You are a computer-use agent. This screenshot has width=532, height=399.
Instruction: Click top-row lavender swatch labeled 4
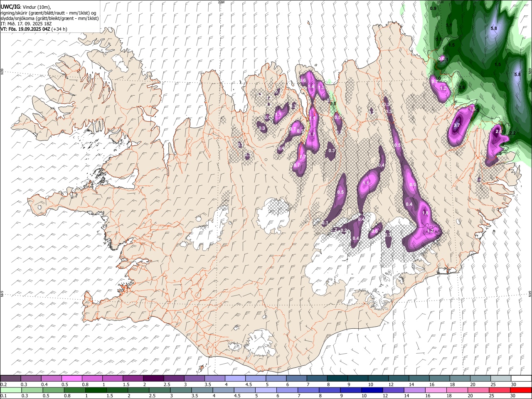pos(235,378)
